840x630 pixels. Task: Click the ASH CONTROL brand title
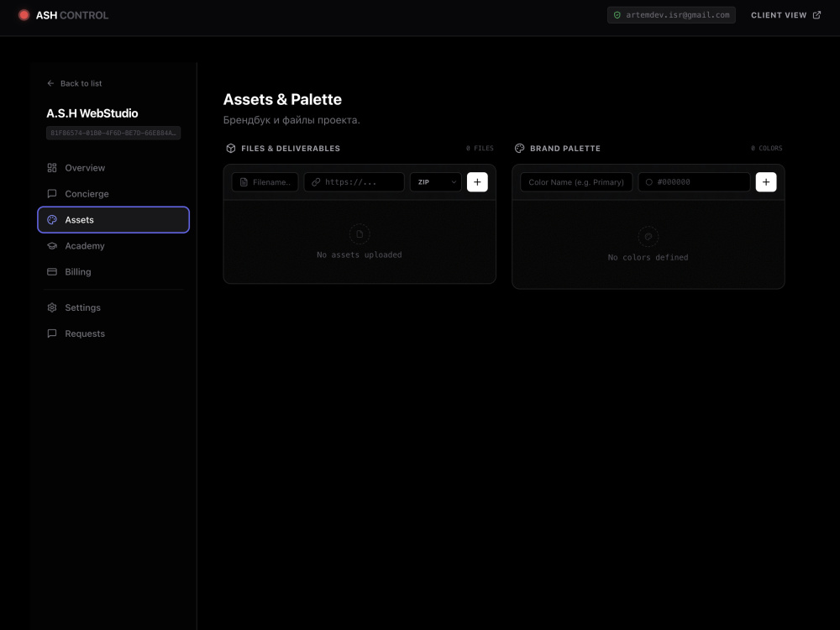click(71, 15)
